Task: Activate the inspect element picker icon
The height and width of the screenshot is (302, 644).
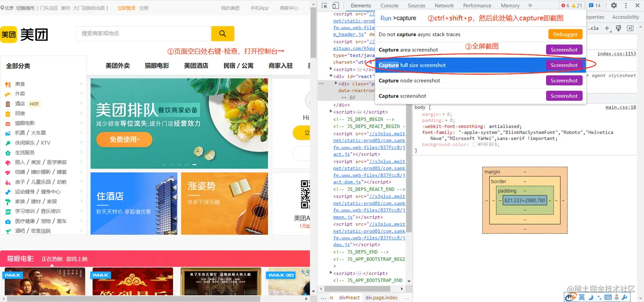Action: point(325,6)
